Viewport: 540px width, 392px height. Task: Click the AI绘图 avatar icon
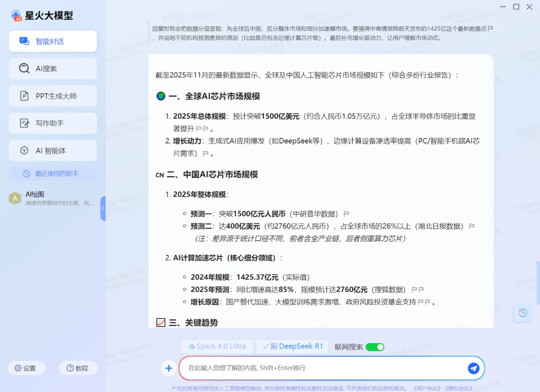point(15,199)
